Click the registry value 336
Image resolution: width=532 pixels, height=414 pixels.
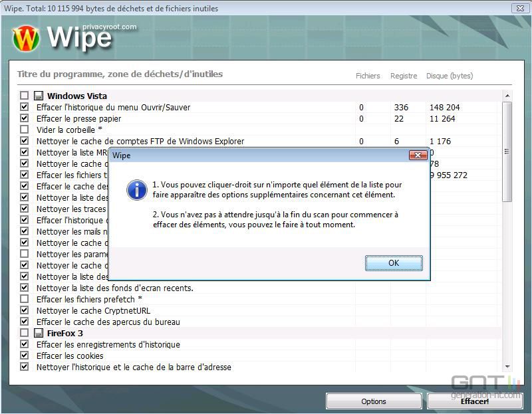pos(401,107)
